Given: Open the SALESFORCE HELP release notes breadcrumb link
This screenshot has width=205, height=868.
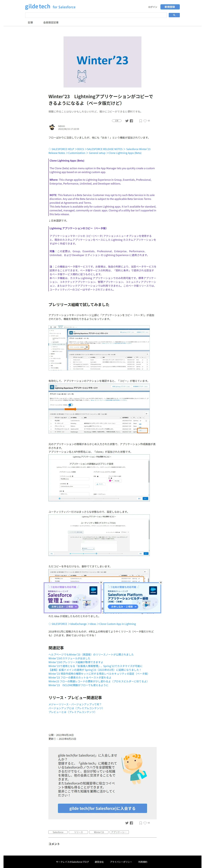Looking at the screenshot, I should click(x=99, y=151).
